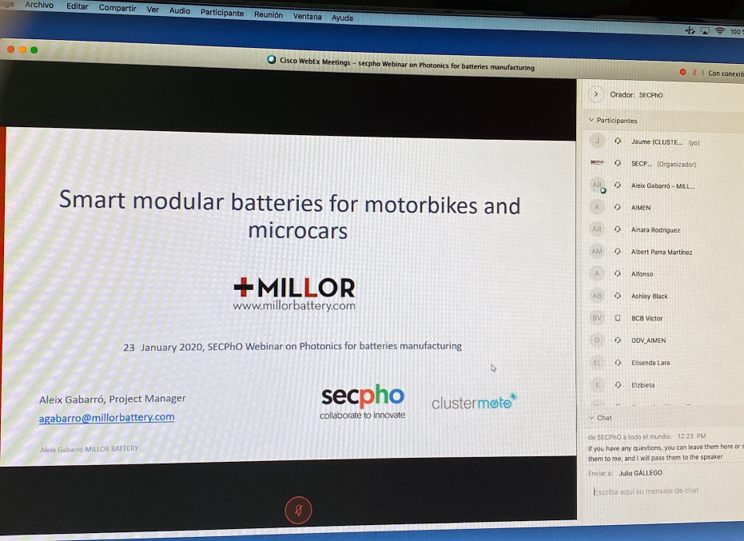Click the Cisco WebEx logo in title bar
Screen dimensions: 744x541
(x=271, y=59)
